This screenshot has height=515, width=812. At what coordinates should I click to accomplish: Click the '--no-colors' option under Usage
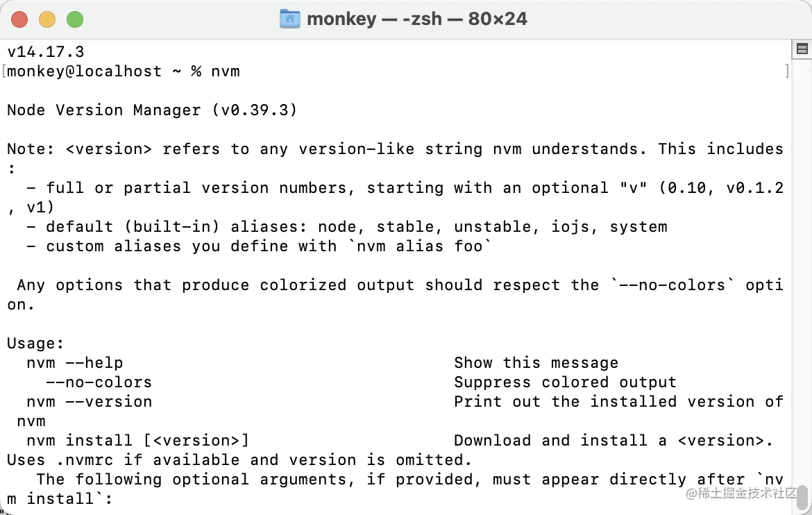[99, 382]
